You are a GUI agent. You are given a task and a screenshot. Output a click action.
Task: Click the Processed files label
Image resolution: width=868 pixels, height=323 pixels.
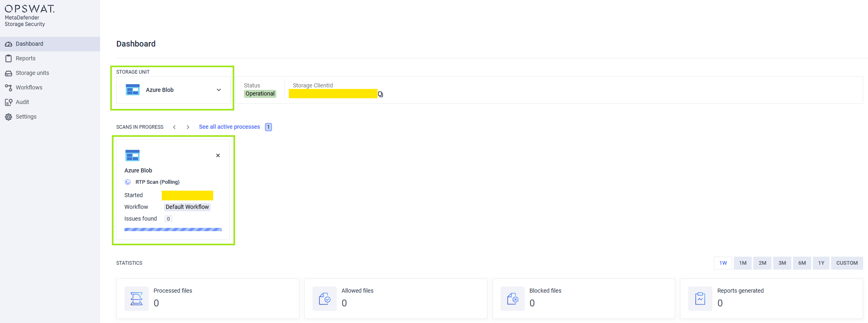click(173, 291)
